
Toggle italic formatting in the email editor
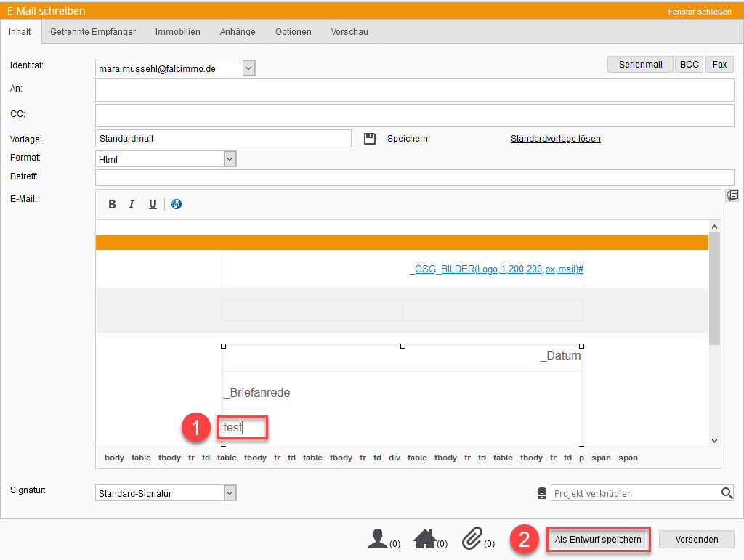(x=132, y=205)
